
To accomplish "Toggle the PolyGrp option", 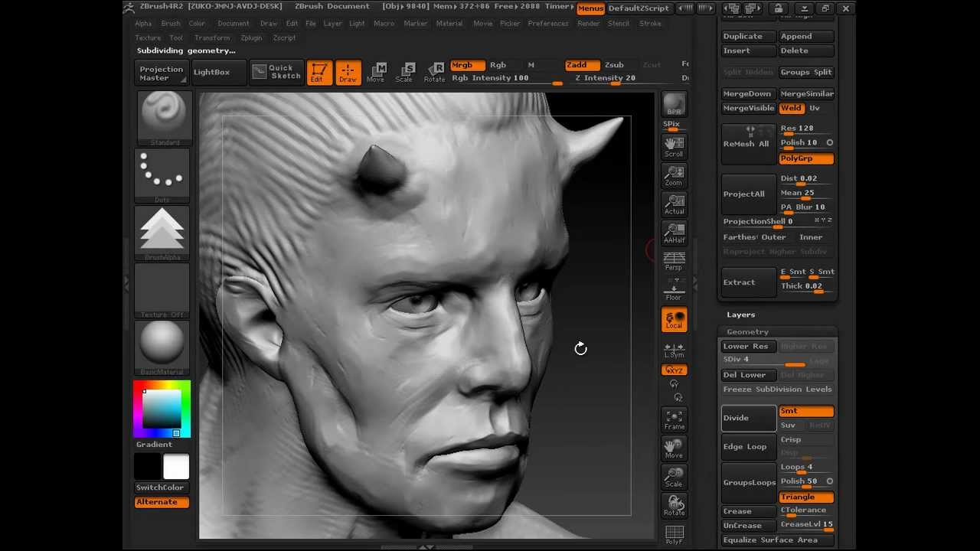I will pos(806,158).
